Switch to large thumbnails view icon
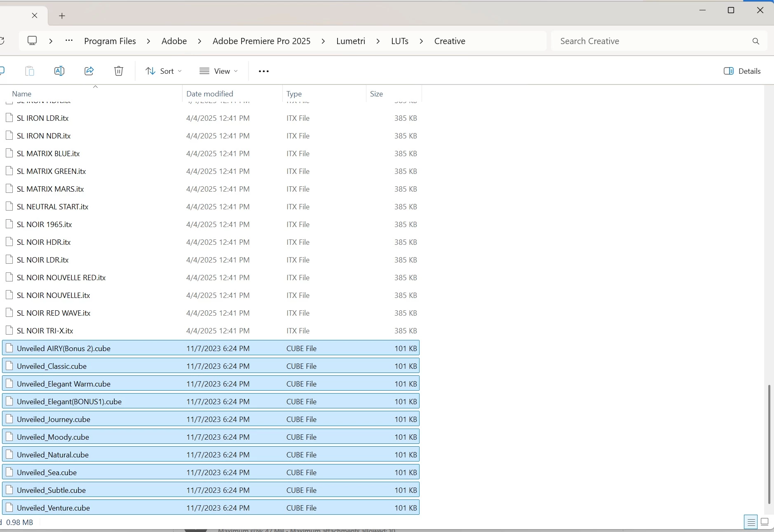Image resolution: width=774 pixels, height=532 pixels. click(765, 522)
